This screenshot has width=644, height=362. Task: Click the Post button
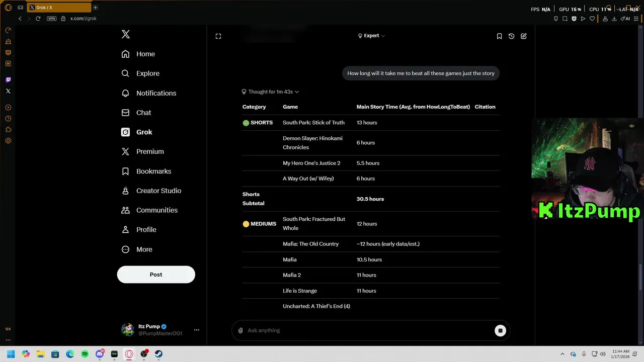[x=156, y=275]
